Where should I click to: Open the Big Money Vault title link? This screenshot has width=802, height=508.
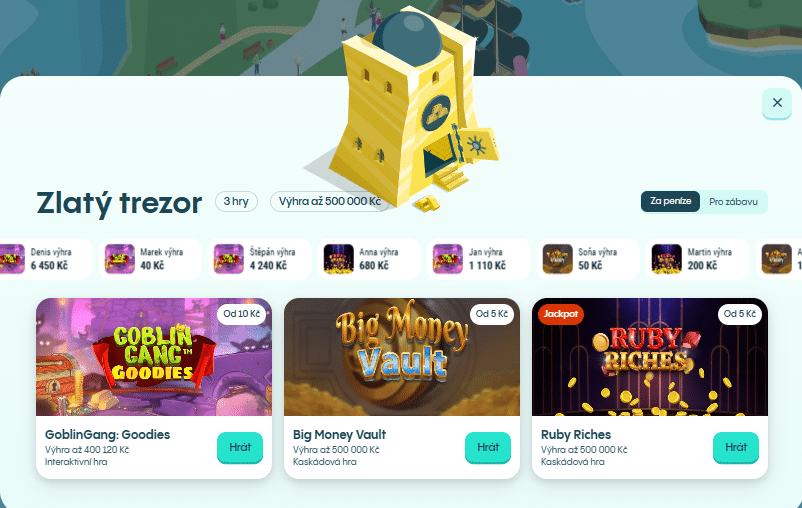click(339, 434)
